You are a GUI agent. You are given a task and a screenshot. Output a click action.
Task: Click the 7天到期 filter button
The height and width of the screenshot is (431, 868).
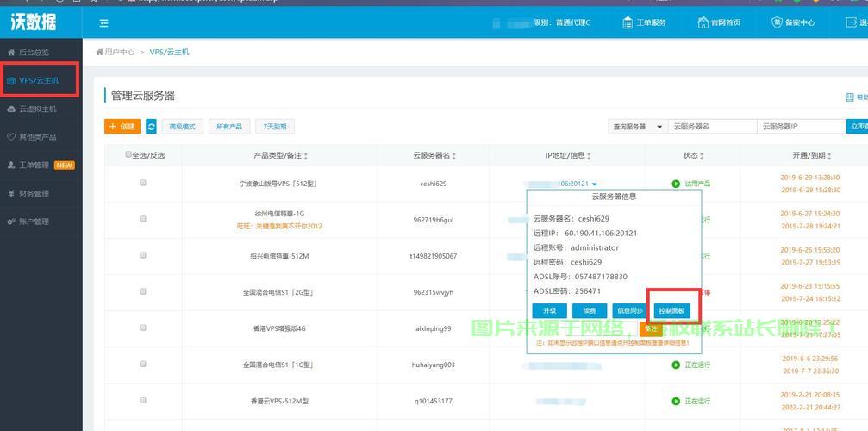pyautogui.click(x=275, y=127)
